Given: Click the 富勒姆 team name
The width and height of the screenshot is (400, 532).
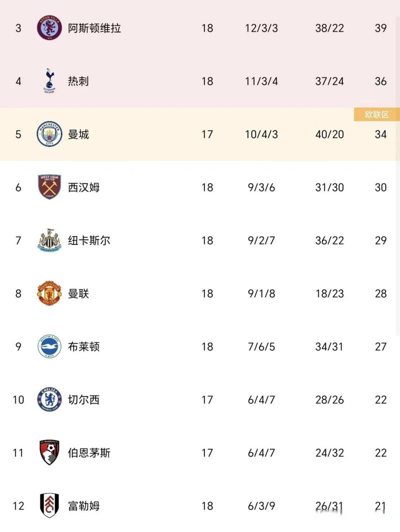Looking at the screenshot, I should (x=84, y=506).
